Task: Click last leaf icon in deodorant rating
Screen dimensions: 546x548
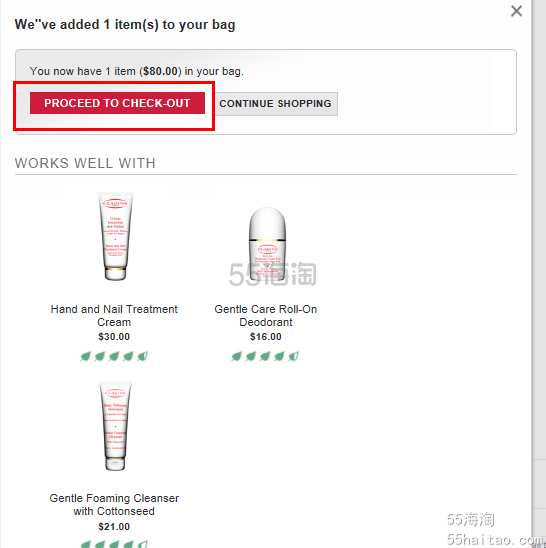Action: coord(293,356)
